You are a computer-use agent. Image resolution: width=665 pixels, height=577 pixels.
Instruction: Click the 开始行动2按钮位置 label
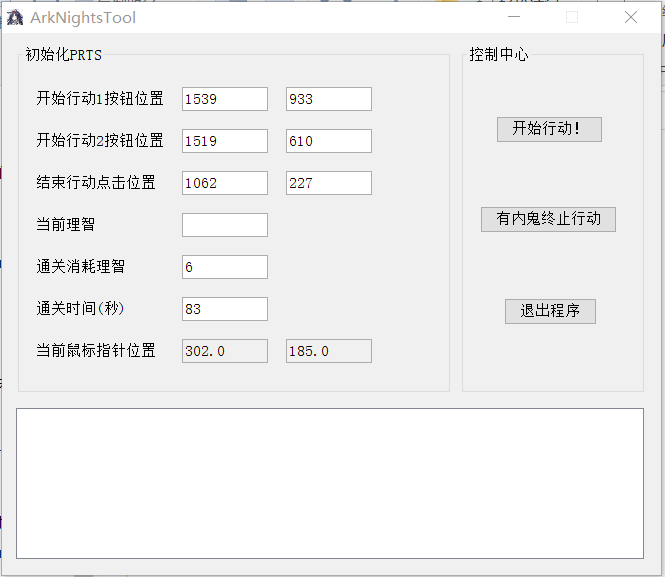coord(100,140)
